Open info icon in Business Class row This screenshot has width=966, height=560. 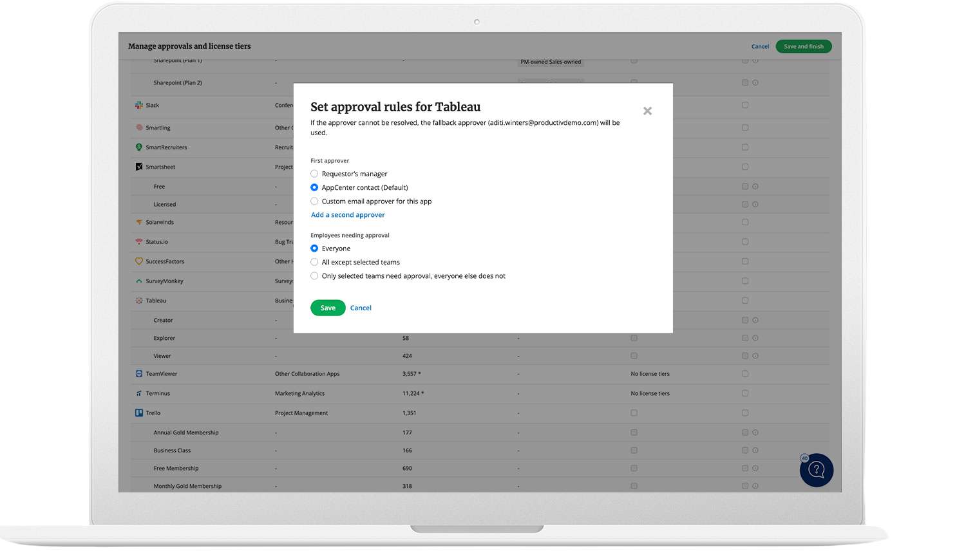point(755,451)
